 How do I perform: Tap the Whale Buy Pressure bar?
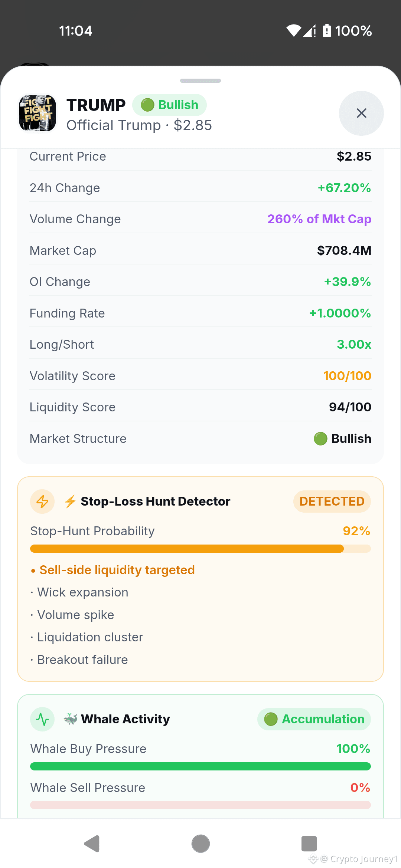pos(200,766)
